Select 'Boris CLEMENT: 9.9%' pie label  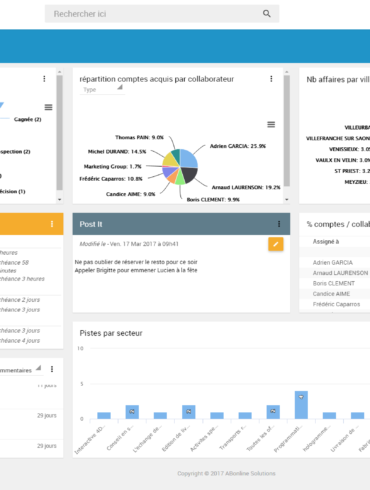coord(213,199)
